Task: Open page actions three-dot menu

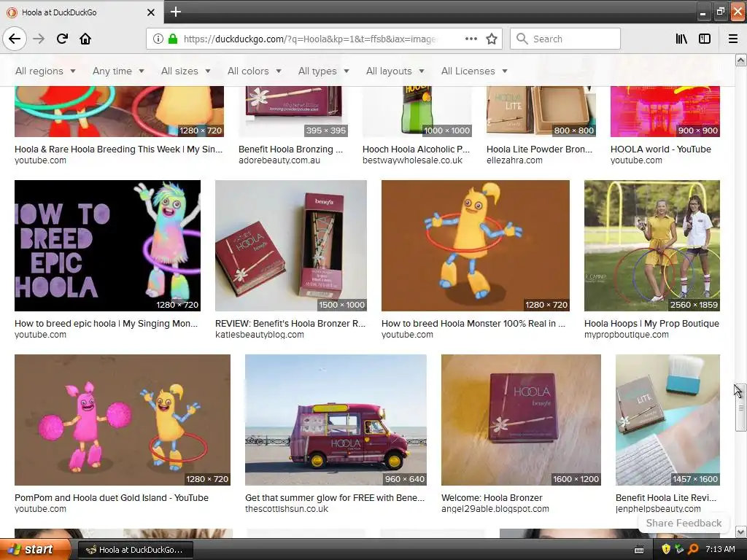Action: [x=471, y=39]
